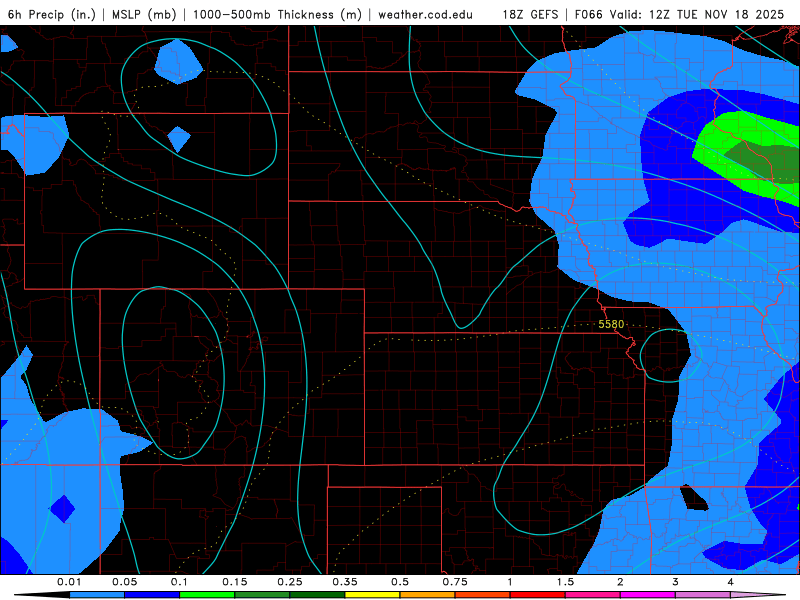This screenshot has width=800, height=600.
Task: Click the 'F066' forecast hour label
Action: coord(592,15)
